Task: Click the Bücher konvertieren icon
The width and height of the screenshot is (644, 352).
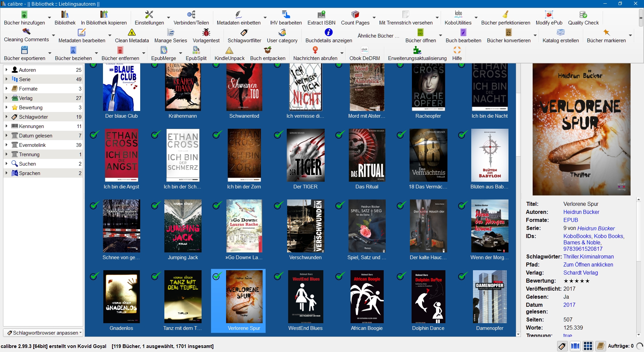Action: tap(508, 33)
